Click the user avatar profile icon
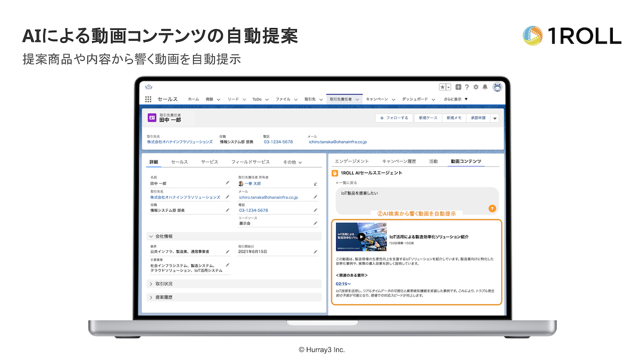Screen dimensions: 644x362 click(x=498, y=87)
